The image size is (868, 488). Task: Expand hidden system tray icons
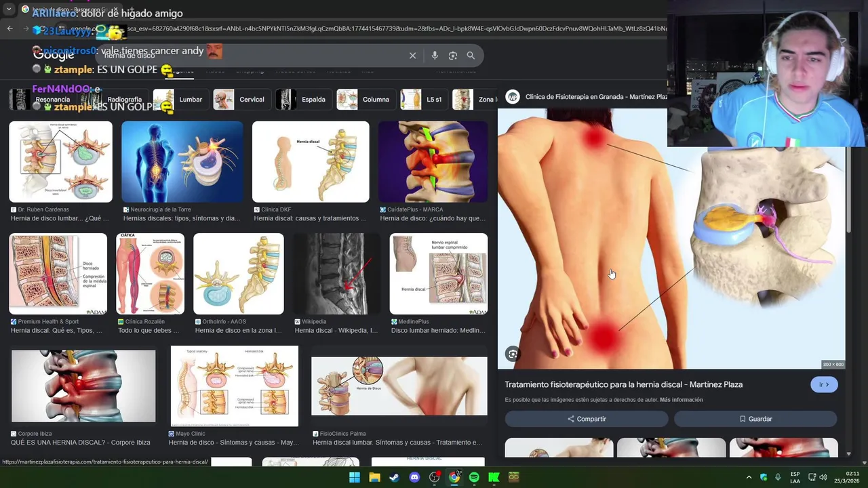click(x=749, y=477)
